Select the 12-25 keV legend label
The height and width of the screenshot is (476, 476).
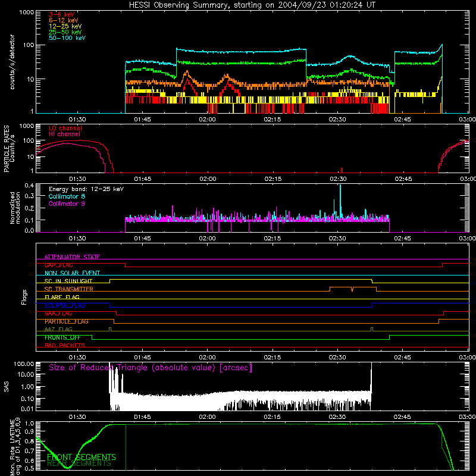click(x=65, y=26)
